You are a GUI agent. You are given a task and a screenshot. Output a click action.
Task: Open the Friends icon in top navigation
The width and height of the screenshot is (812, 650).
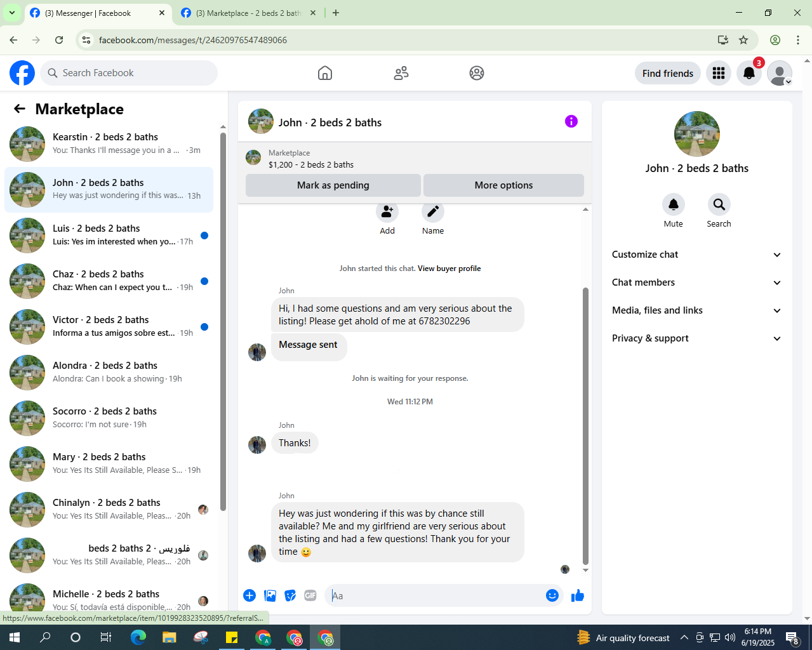click(x=401, y=73)
